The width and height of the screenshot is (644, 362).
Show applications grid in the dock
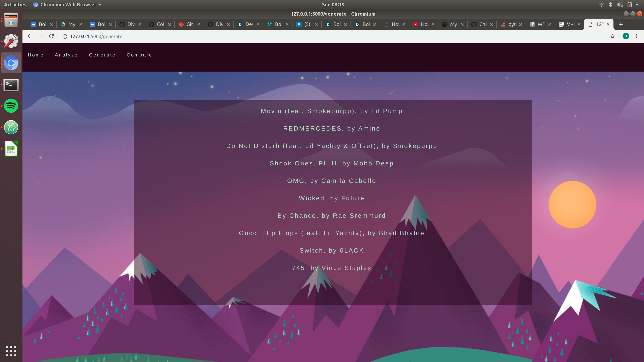click(11, 351)
